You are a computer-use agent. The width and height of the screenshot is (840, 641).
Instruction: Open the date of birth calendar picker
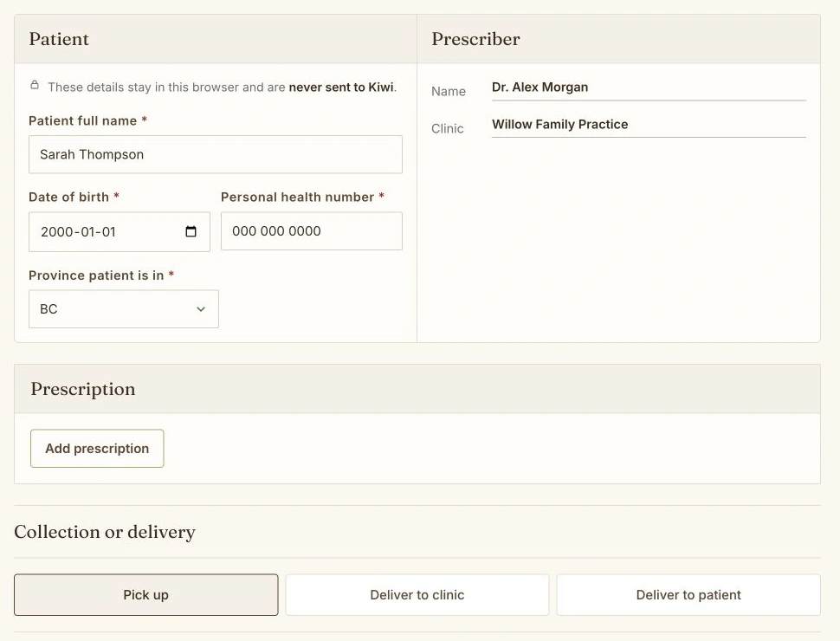pyautogui.click(x=191, y=231)
